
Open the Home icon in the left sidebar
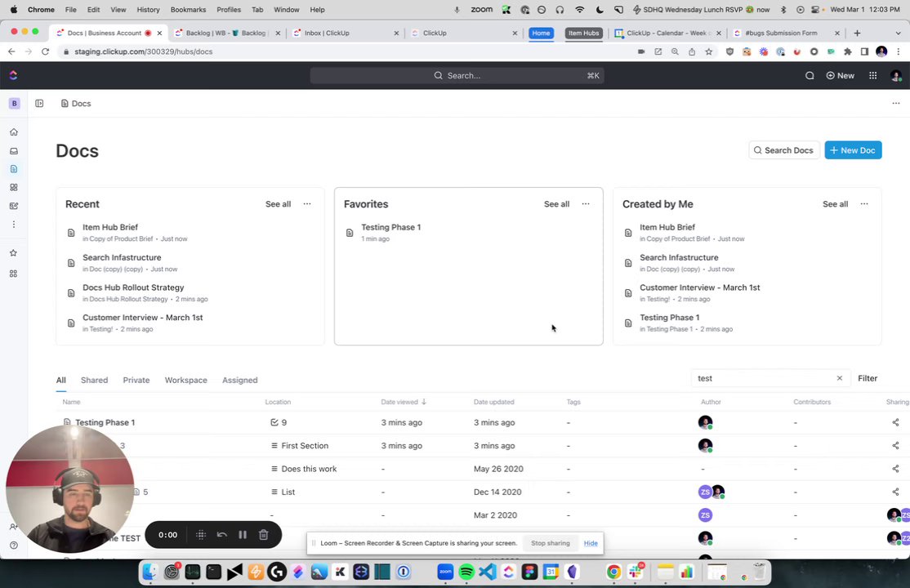pyautogui.click(x=14, y=132)
